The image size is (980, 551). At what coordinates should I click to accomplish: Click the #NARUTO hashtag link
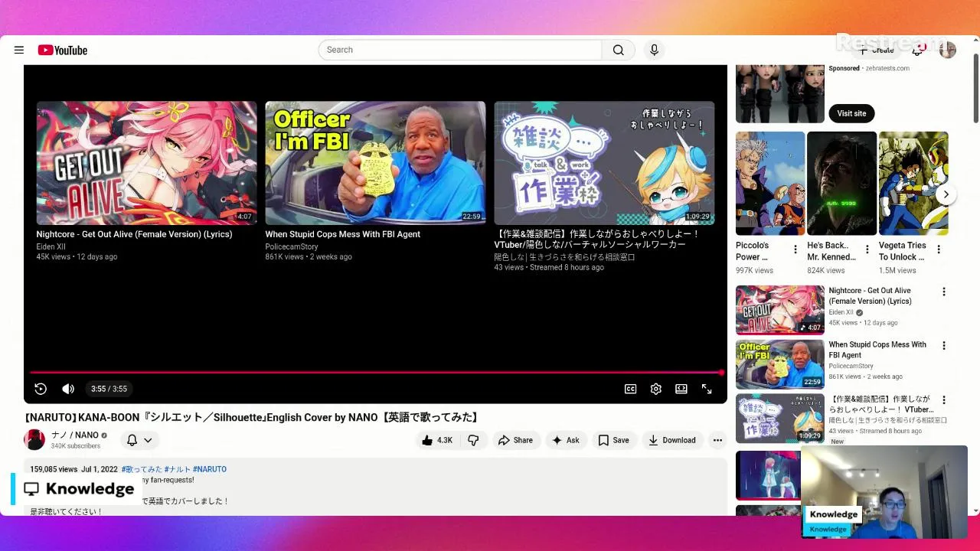point(210,469)
